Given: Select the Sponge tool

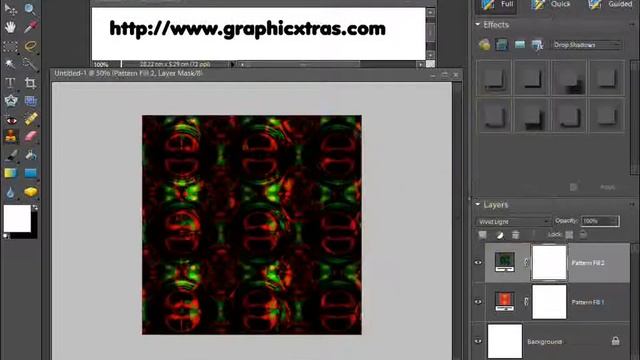Looking at the screenshot, I should [x=30, y=192].
